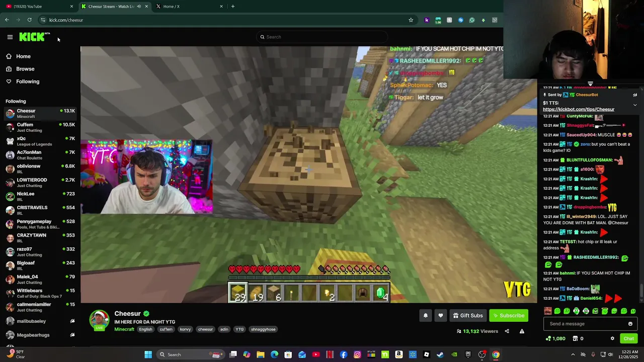Report stream with warning triangle icon

click(x=522, y=331)
